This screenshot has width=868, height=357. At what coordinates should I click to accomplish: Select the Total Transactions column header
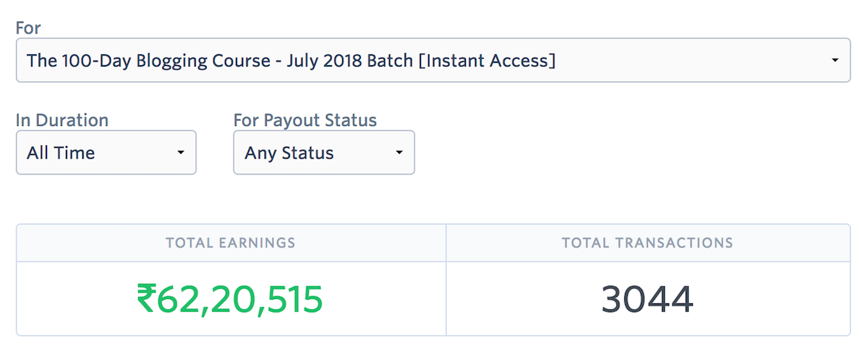(647, 243)
